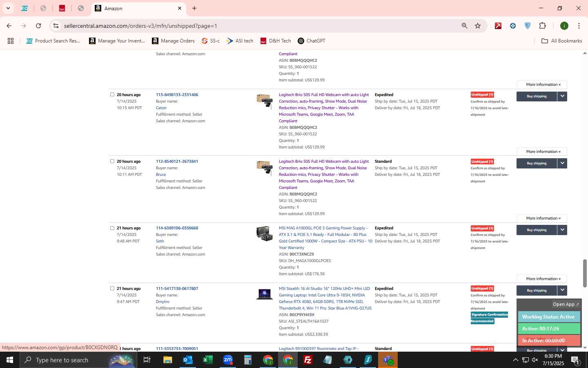Open the Chrome profile avatar
Screen dimensions: 588x368
coord(564,26)
